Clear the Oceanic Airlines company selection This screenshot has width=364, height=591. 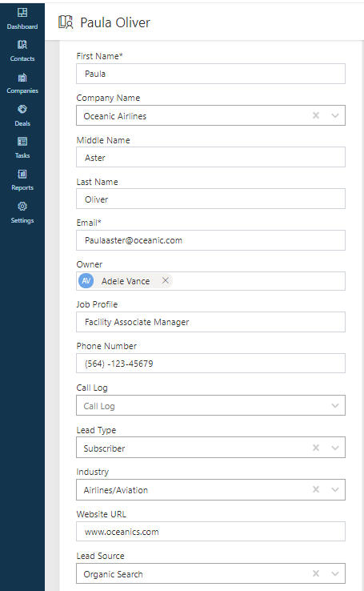(316, 115)
